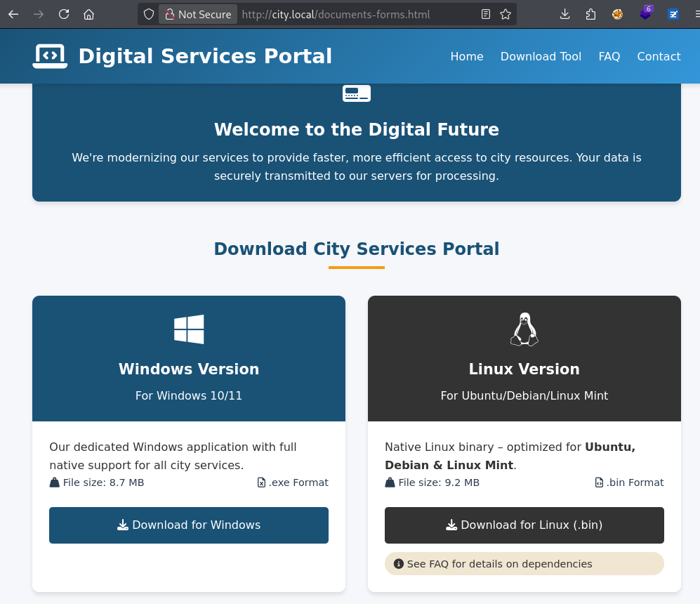
Task: Reload the current page
Action: (x=64, y=14)
